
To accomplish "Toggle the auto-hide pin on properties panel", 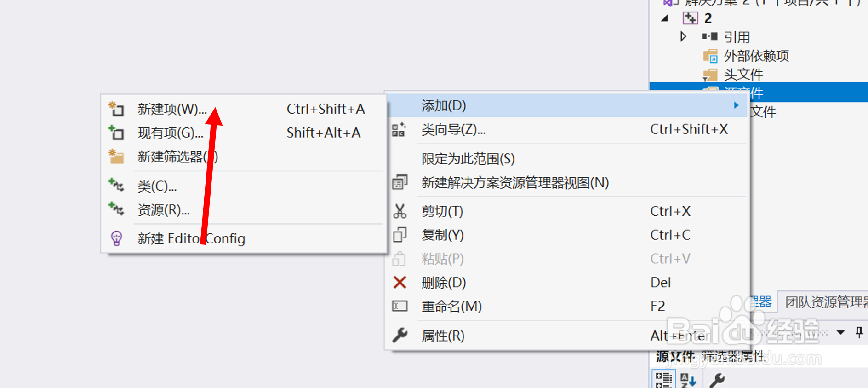I will [859, 332].
